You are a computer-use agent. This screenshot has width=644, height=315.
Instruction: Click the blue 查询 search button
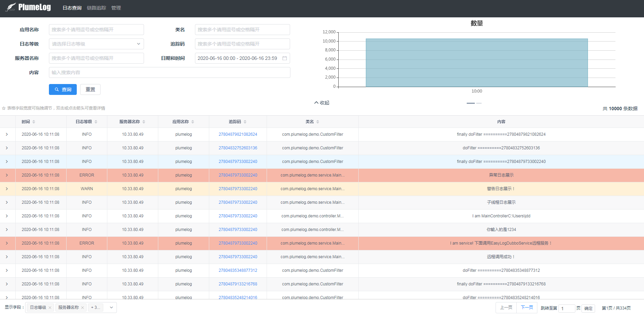(x=63, y=89)
